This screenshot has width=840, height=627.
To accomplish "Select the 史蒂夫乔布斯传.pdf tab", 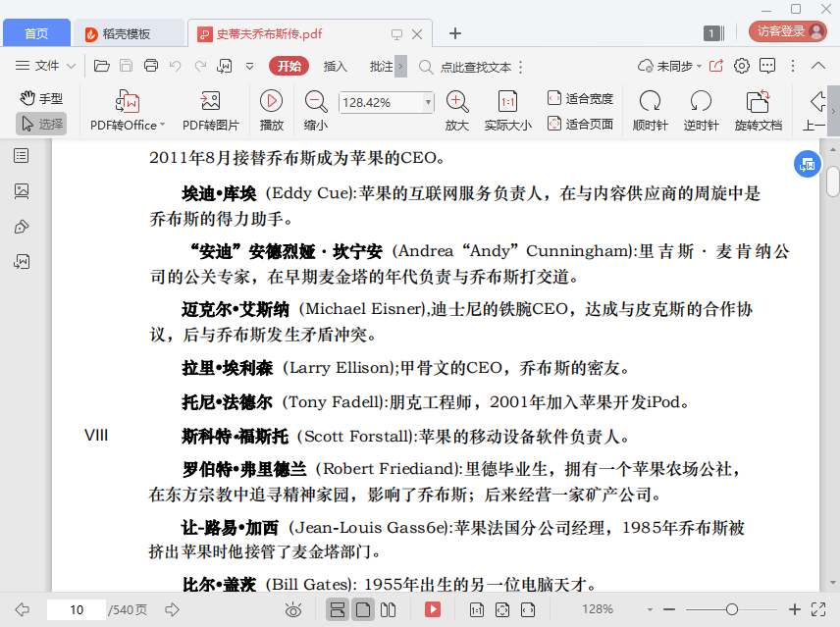I will coord(269,33).
